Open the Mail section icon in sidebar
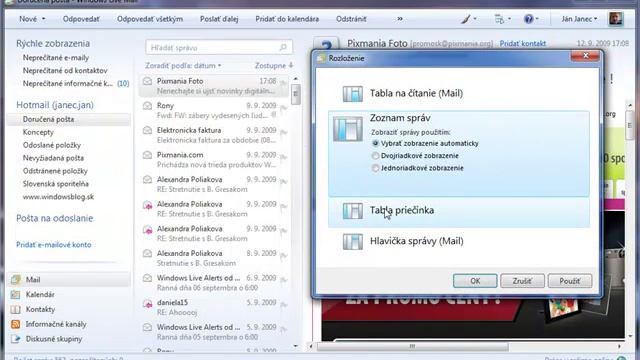The width and height of the screenshot is (640, 360). pos(16,280)
